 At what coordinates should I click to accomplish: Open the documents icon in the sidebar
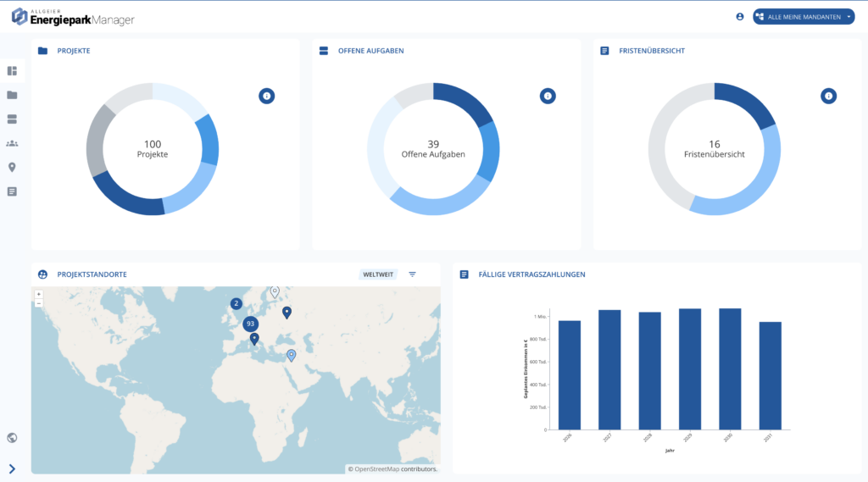pos(12,191)
